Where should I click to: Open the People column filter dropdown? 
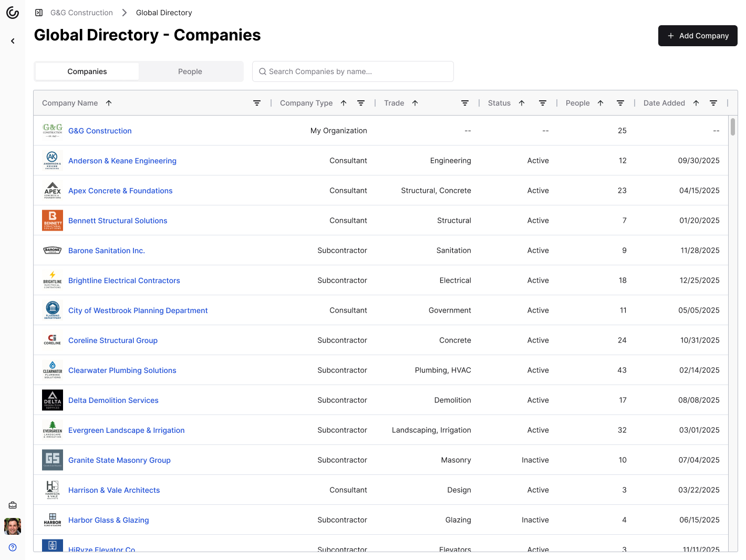coord(620,103)
